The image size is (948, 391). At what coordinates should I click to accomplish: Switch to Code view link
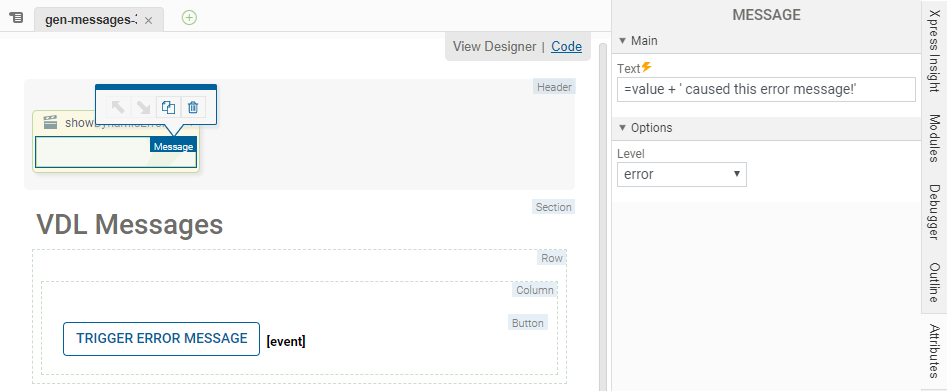pyautogui.click(x=567, y=47)
